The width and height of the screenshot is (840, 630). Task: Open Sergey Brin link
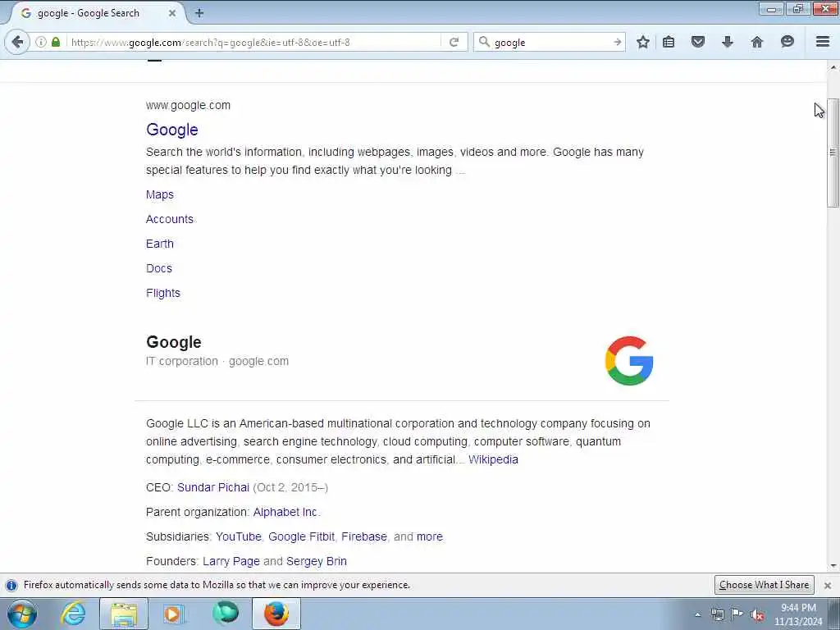[317, 561]
